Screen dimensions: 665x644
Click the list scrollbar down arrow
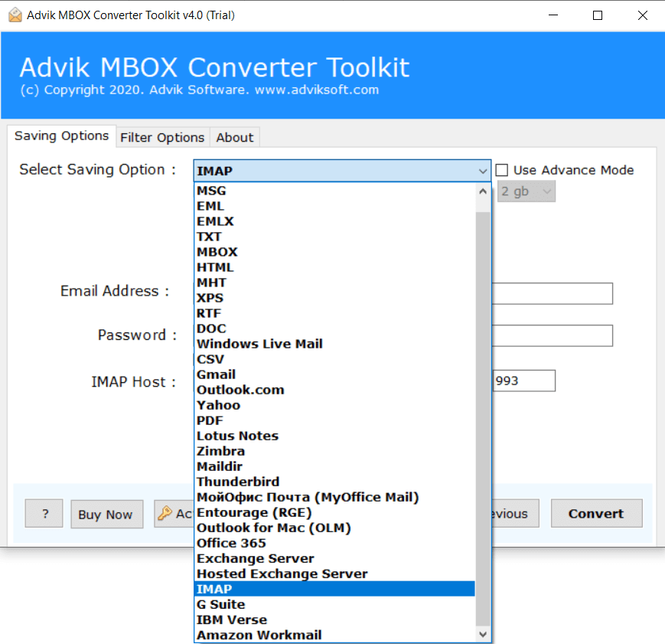(x=483, y=634)
